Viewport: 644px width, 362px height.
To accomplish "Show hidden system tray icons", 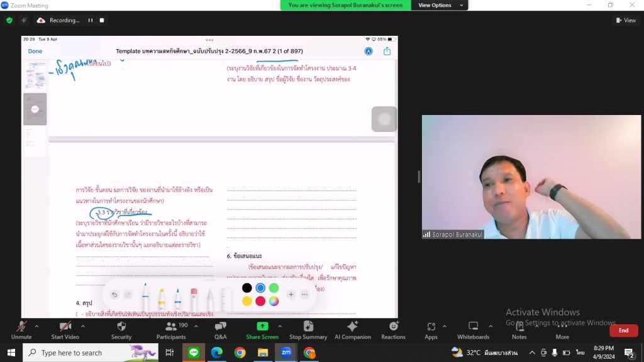I will coord(532,353).
